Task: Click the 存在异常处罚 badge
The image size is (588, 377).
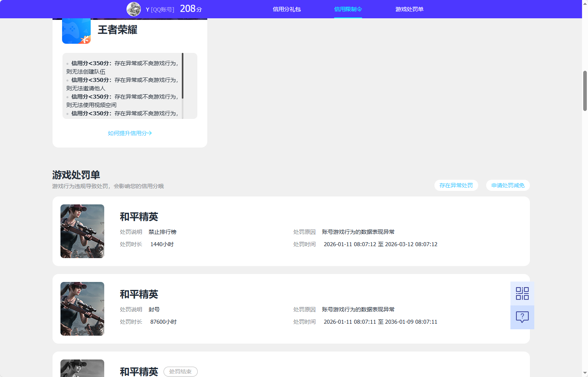Action: pos(456,185)
